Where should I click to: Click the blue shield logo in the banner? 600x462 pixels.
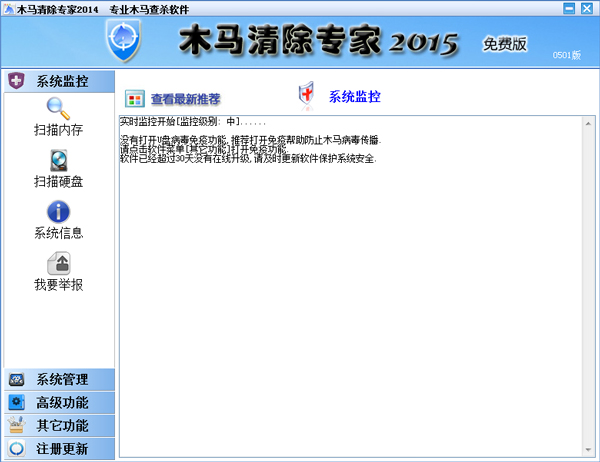coord(123,40)
